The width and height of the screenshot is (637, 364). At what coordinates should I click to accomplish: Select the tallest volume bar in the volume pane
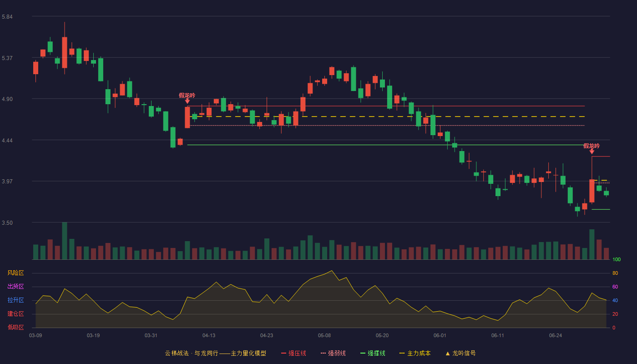pos(65,241)
